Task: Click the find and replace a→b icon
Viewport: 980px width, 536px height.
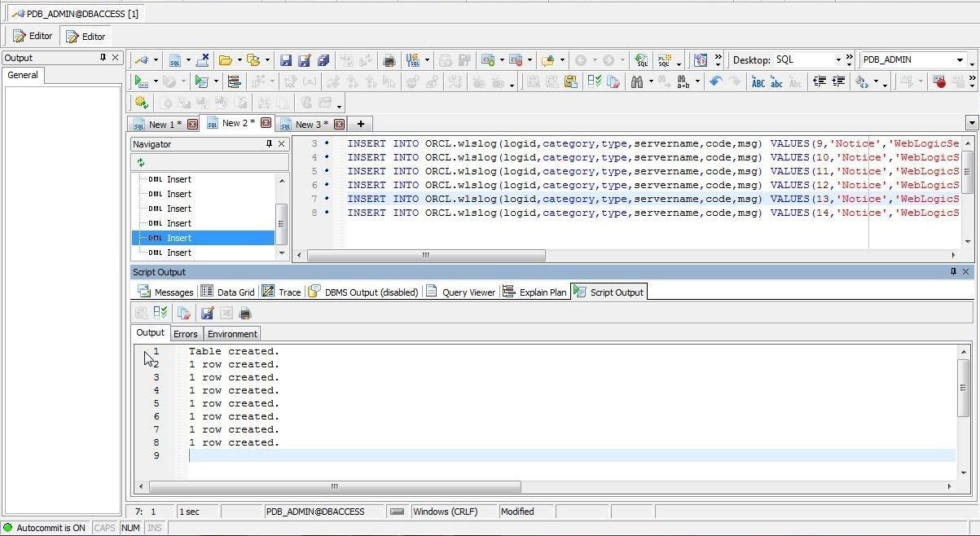Action: click(x=683, y=81)
